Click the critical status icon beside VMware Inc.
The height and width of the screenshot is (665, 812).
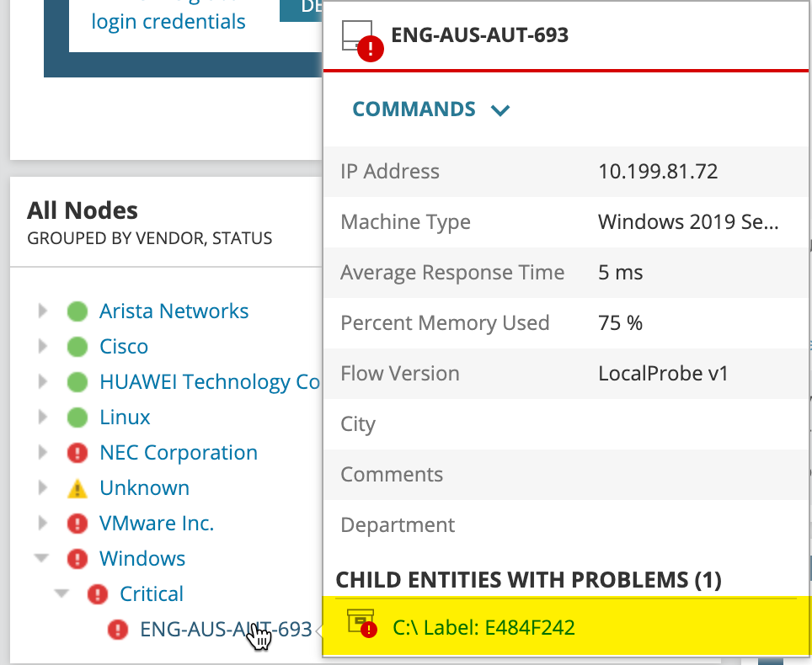[77, 524]
